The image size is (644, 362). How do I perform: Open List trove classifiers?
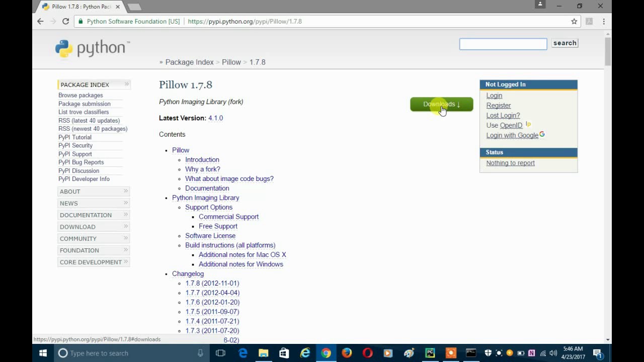(84, 112)
